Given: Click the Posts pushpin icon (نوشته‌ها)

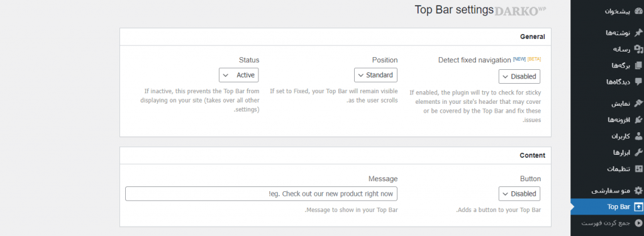Looking at the screenshot, I should pos(638,33).
